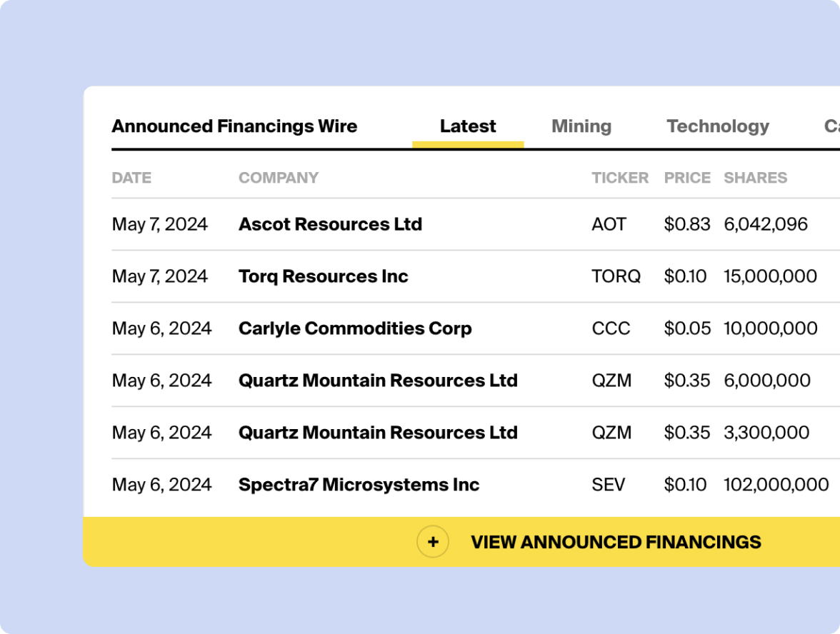Click the Ticker column header
The width and height of the screenshot is (840, 634).
[620, 178]
